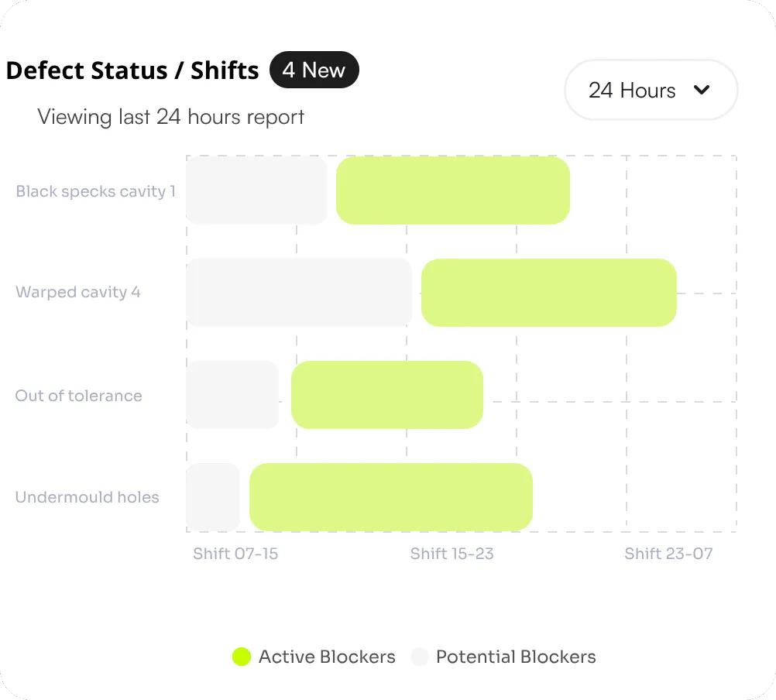Click the gray potential blocker bar for Warped cavity 4
The image size is (776, 700).
click(298, 293)
